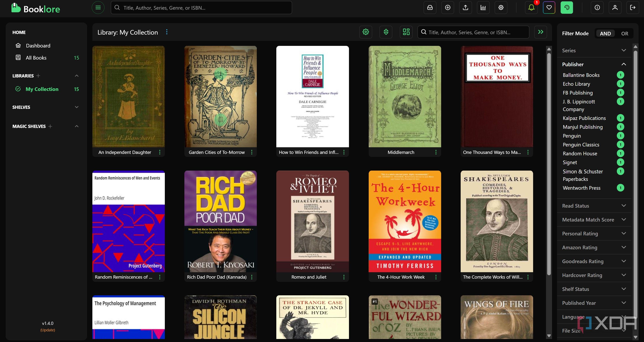Screen dimensions: 644x342
Task: Add a new magic shelf plus button
Action: [50, 127]
